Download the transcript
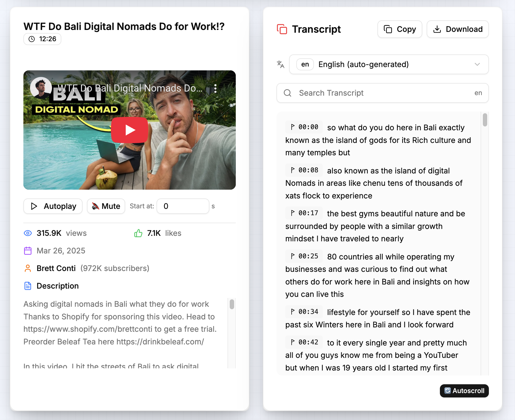 tap(458, 29)
